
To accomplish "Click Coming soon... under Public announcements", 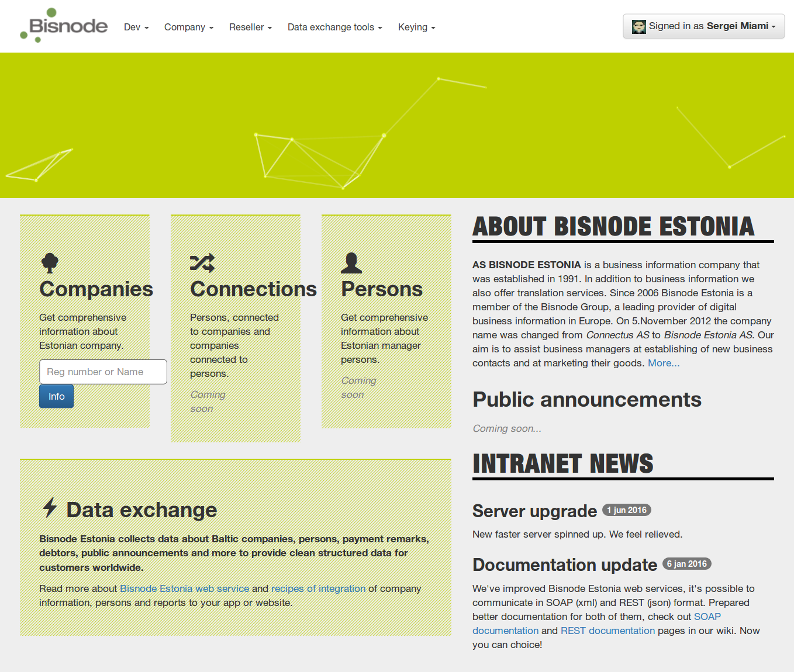I will coord(507,428).
